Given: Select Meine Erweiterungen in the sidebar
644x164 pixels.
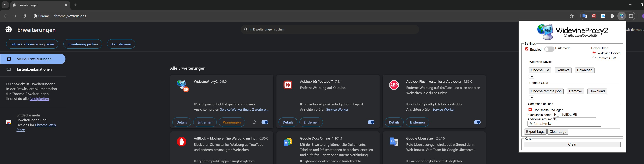Looking at the screenshot, I should point(33,59).
